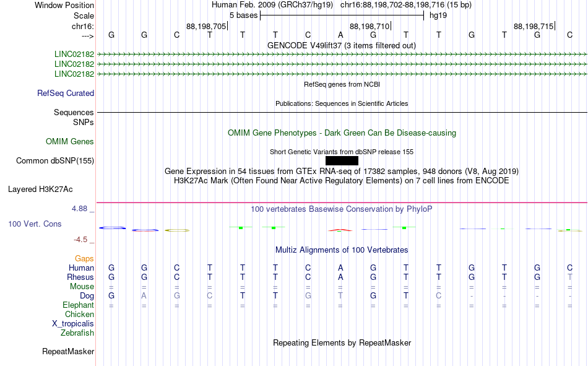
Task: Click Repeating Elements by RepeatMasker title
Action: tap(342, 342)
